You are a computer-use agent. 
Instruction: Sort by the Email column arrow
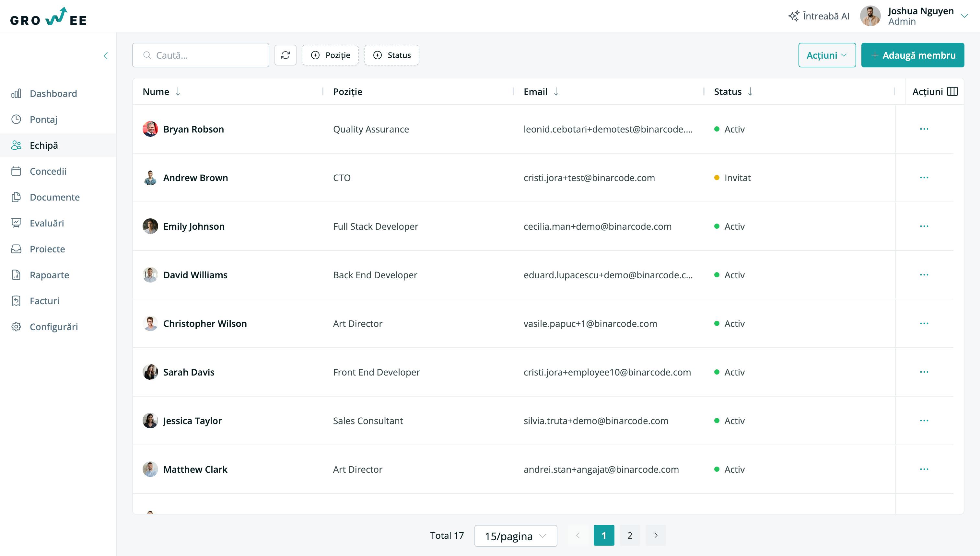(556, 92)
